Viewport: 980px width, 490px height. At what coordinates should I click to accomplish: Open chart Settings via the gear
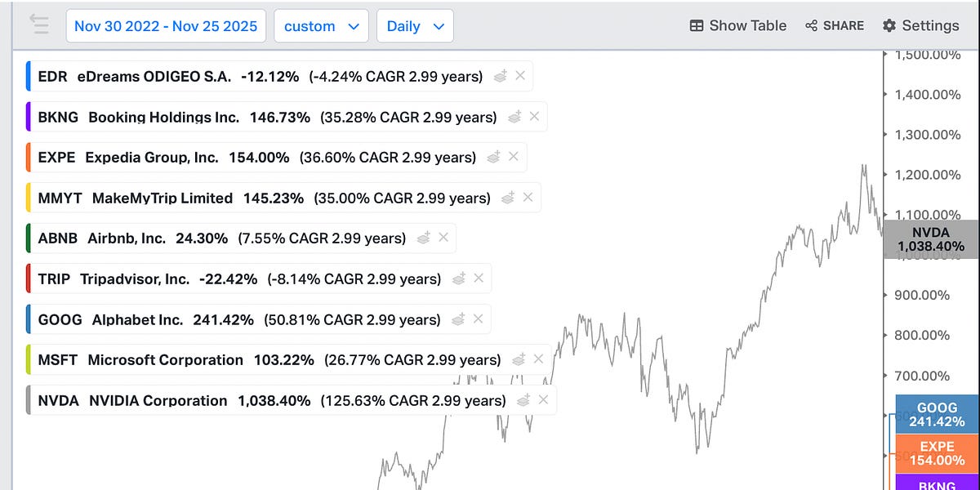(920, 26)
